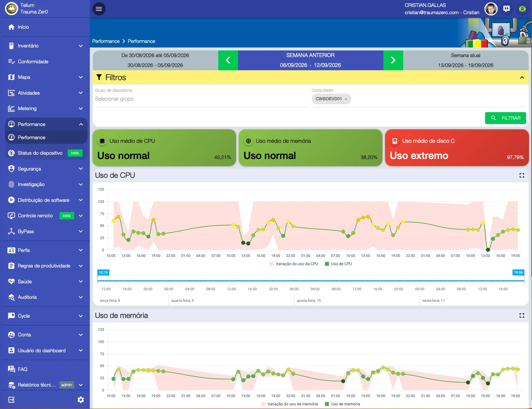
Task: Change language via Brazil flag icon
Action: coord(522,9)
